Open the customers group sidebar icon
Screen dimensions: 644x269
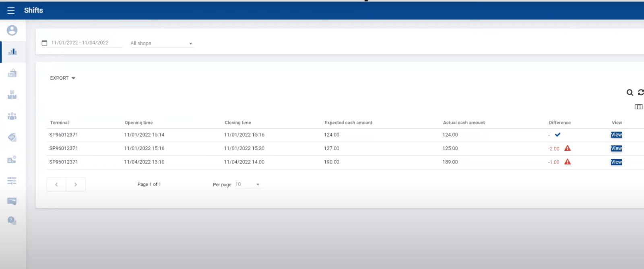[12, 116]
